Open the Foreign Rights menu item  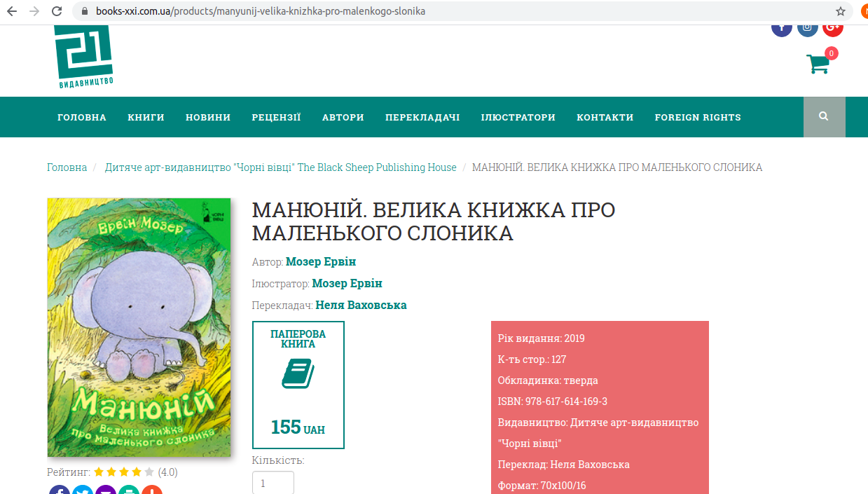coord(698,117)
